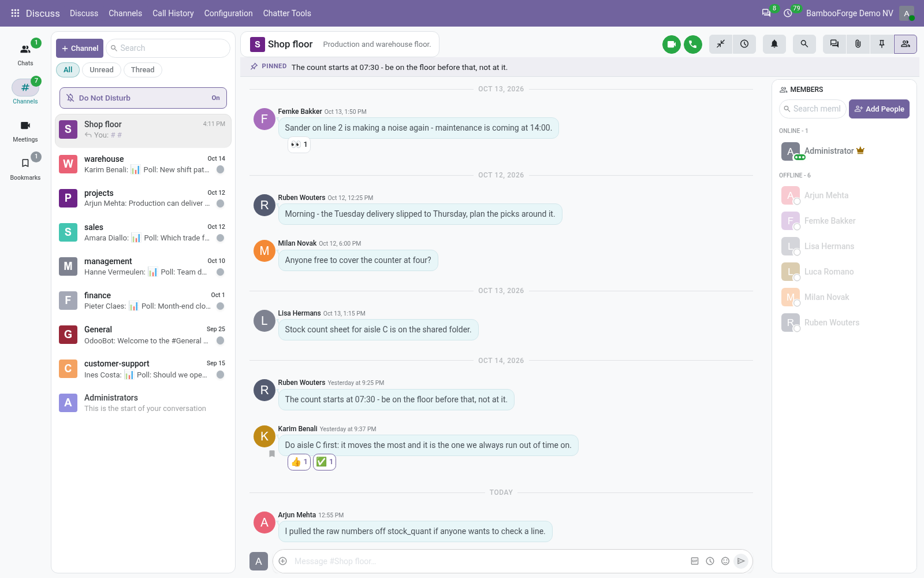This screenshot has width=924, height=578.
Task: Open Meetings in the left sidebar
Action: click(x=25, y=131)
